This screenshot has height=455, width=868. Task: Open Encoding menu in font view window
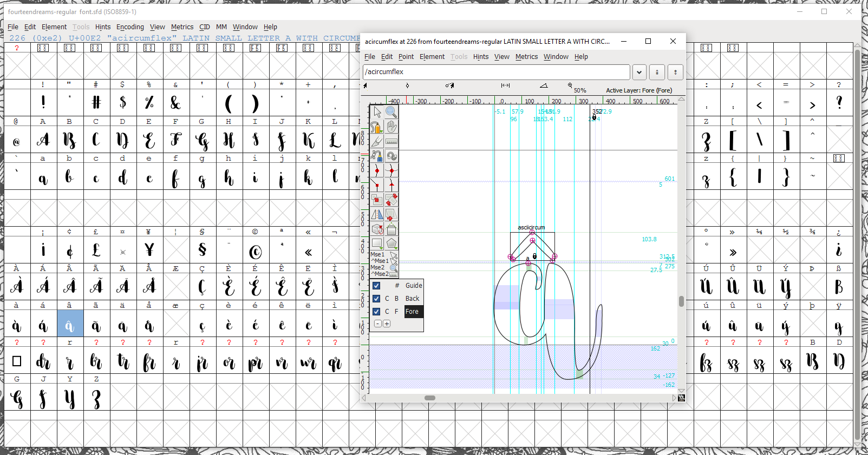click(x=130, y=27)
